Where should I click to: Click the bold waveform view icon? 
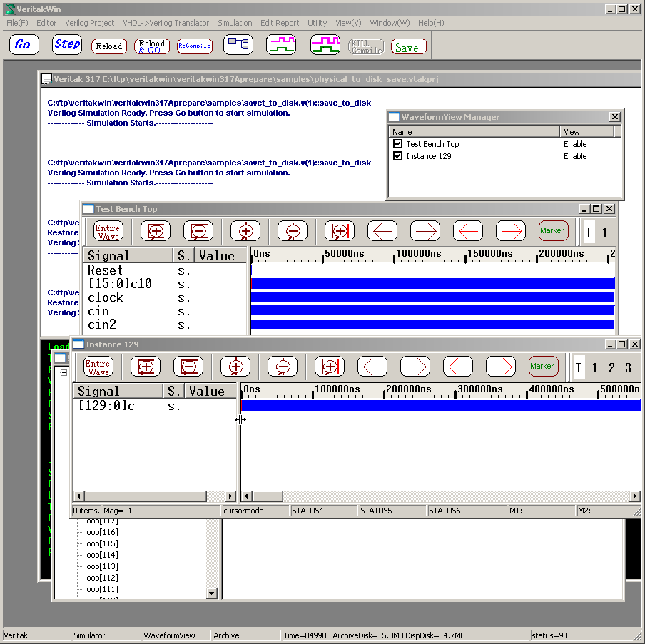click(325, 44)
